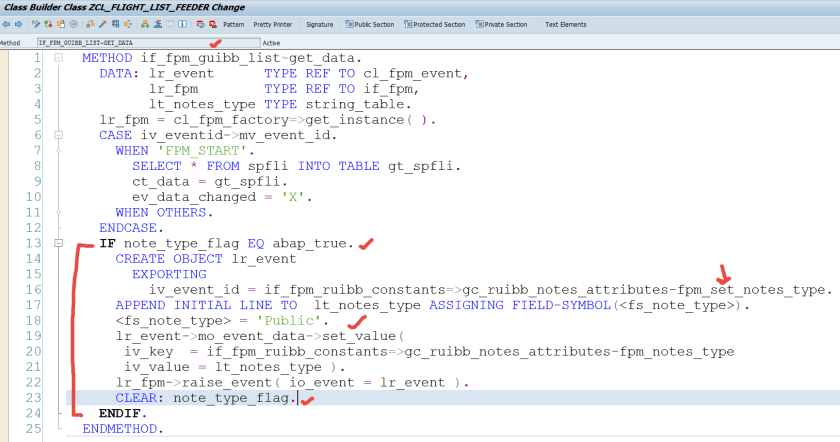Image resolution: width=840 pixels, height=442 pixels.
Task: Click the delete breakpoint icon
Action: [x=212, y=22]
